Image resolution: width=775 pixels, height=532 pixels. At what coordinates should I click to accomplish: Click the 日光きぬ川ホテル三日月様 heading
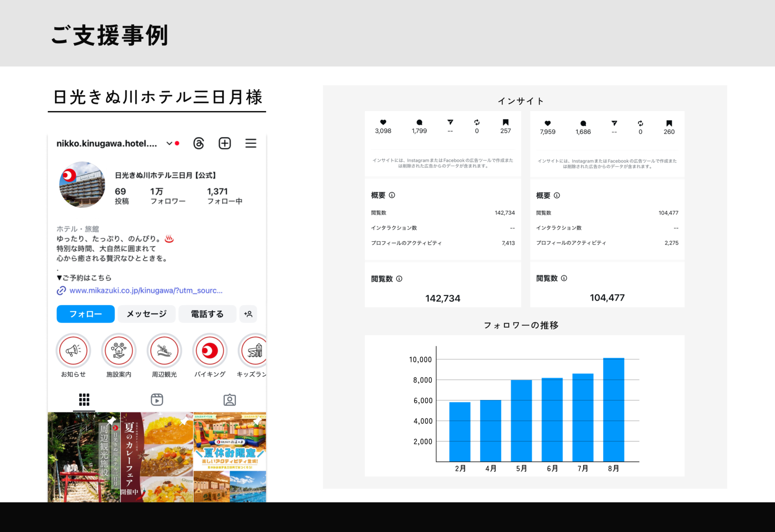click(x=158, y=97)
